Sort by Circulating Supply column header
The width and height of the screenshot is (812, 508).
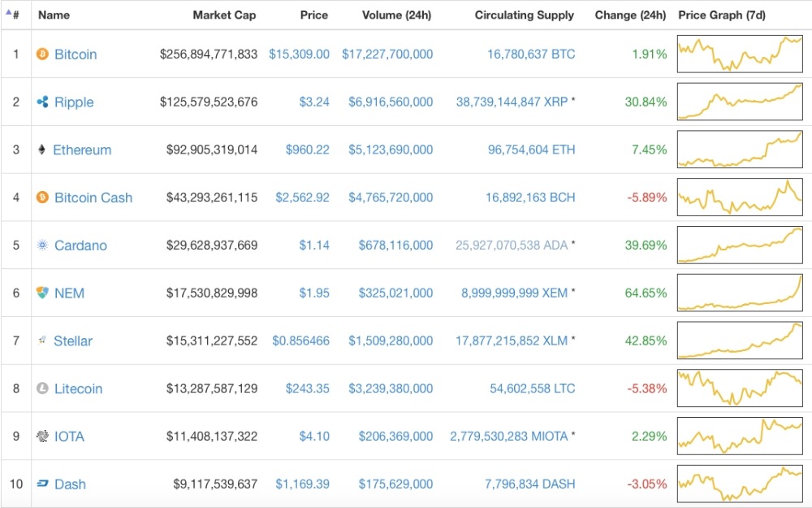pos(524,15)
